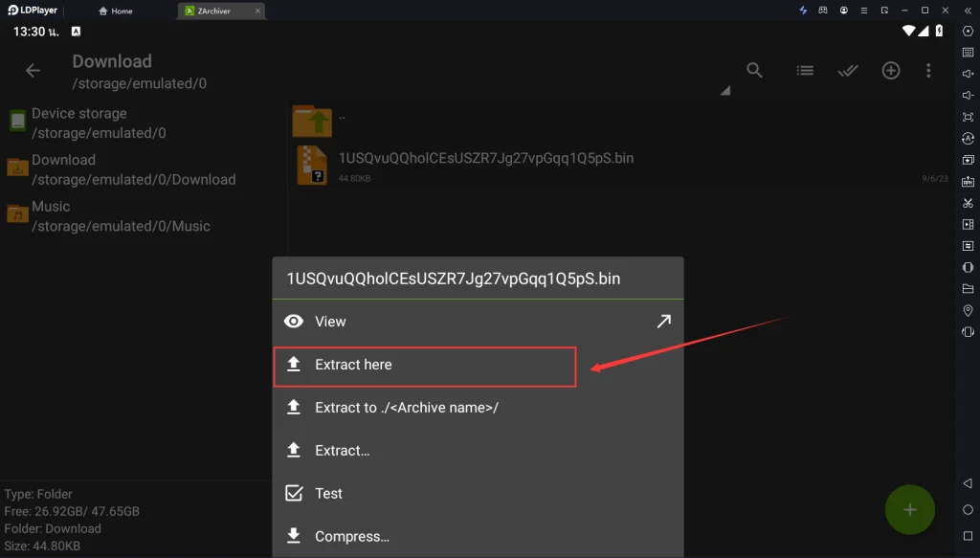Tap the lightning booster icon in title bar

pos(803,10)
